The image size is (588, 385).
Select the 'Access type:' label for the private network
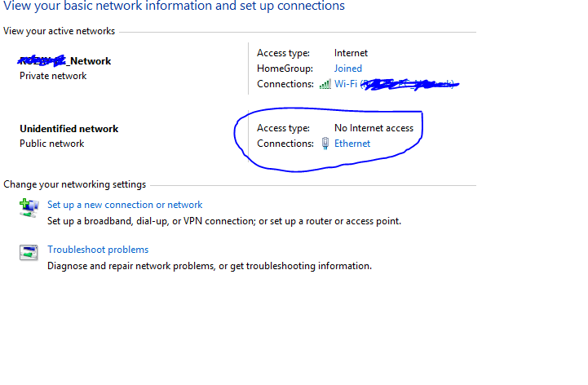pos(283,53)
